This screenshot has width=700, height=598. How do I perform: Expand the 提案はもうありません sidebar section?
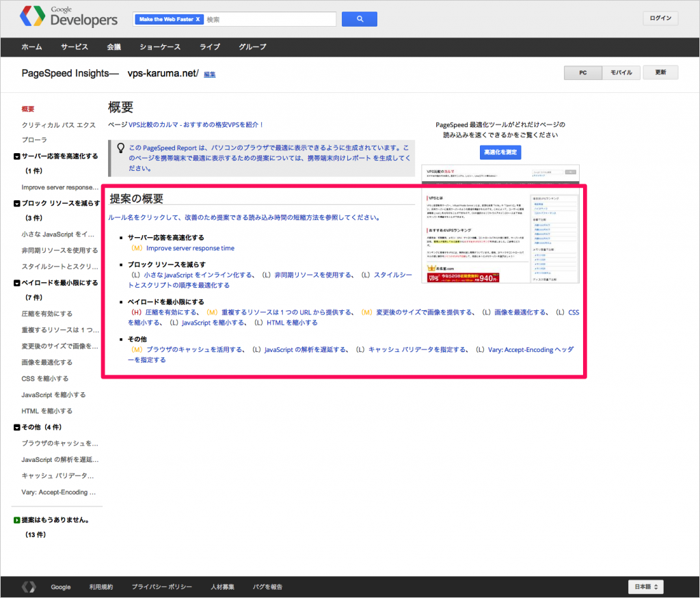(17, 520)
